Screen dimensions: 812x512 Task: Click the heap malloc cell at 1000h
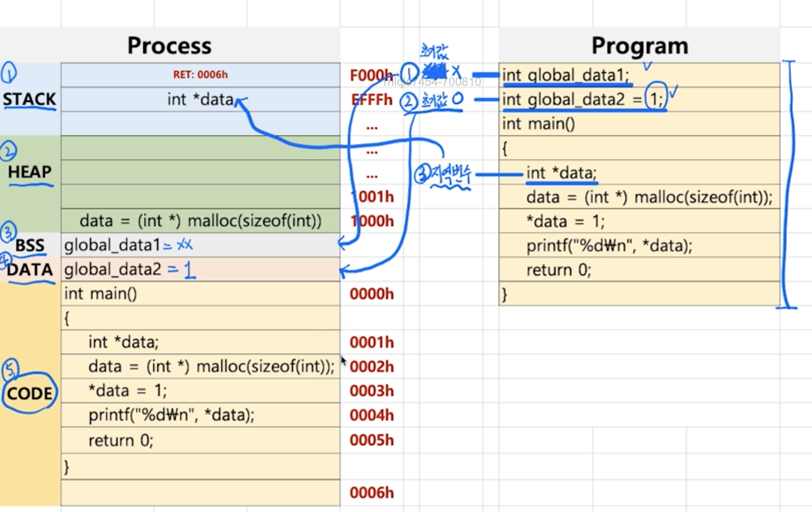[x=200, y=221]
